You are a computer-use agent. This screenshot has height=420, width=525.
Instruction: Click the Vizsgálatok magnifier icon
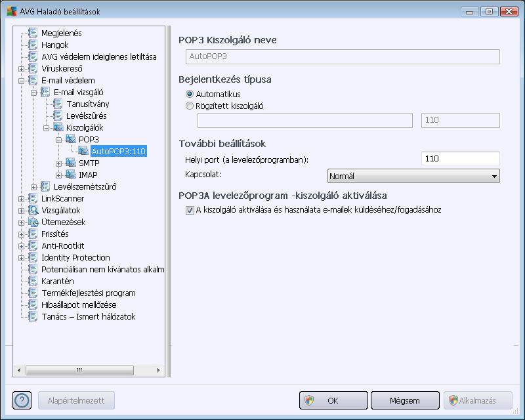pos(33,210)
